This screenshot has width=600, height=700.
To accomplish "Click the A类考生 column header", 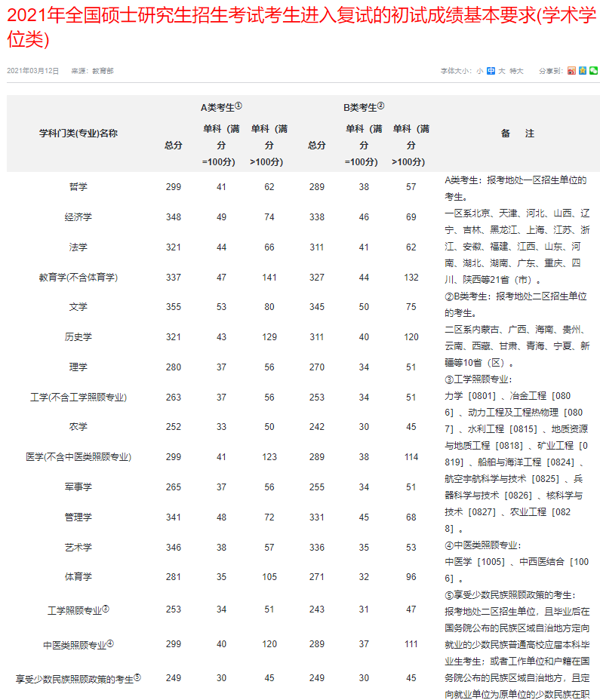I will [x=220, y=107].
